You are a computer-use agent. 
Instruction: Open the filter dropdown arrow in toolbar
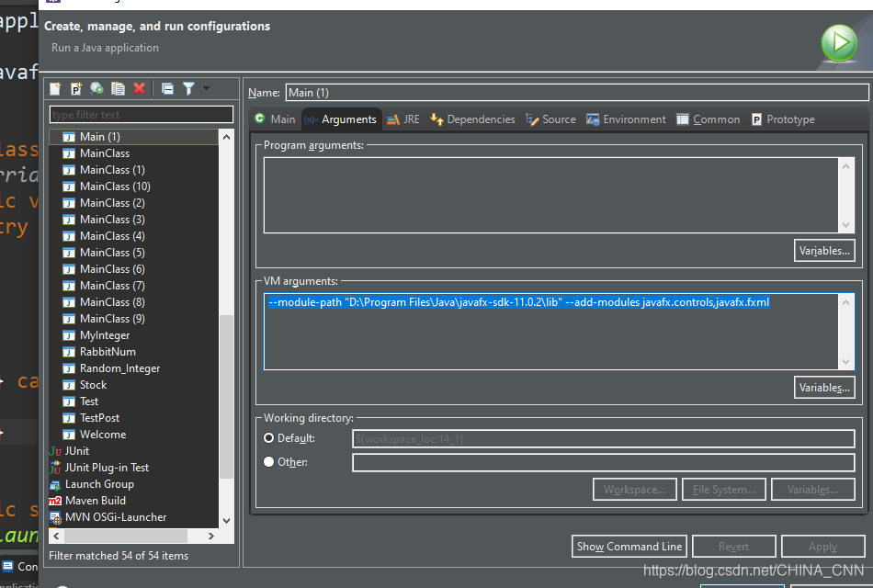click(206, 88)
